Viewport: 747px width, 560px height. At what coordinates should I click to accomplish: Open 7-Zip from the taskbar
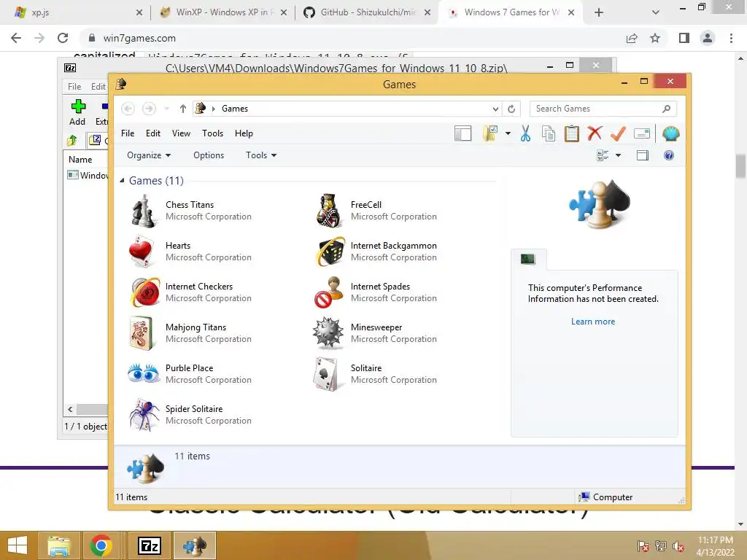(149, 545)
